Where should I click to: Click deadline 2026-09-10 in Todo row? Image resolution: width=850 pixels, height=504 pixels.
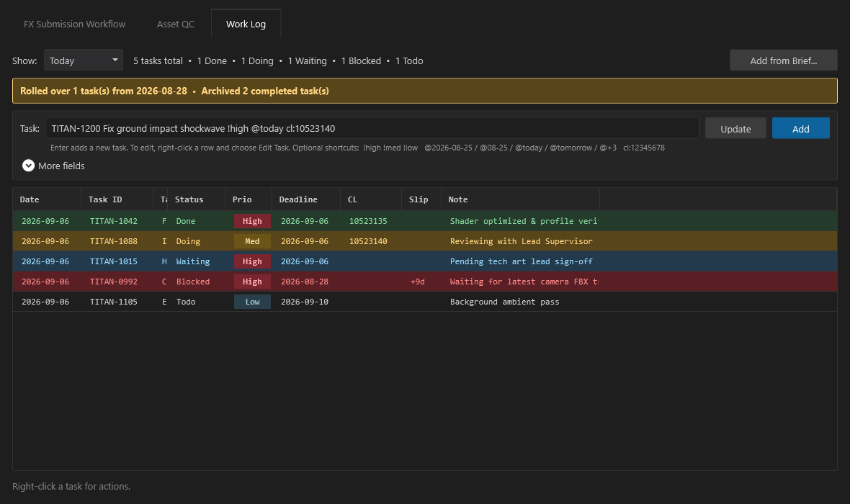pyautogui.click(x=305, y=301)
